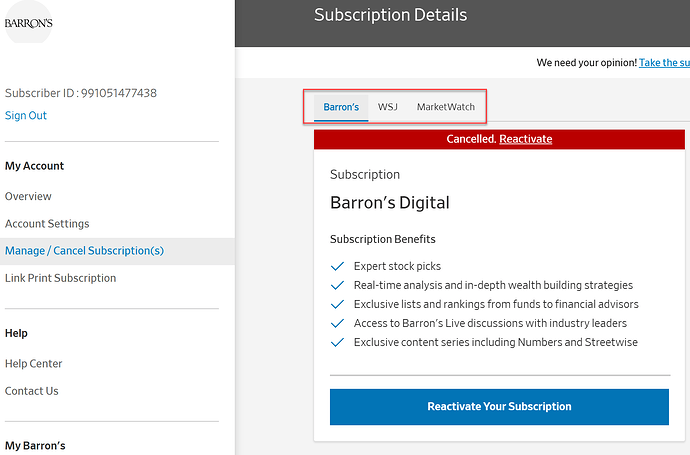Sign out of the account
Screen dimensions: 690x455
[x=26, y=116]
